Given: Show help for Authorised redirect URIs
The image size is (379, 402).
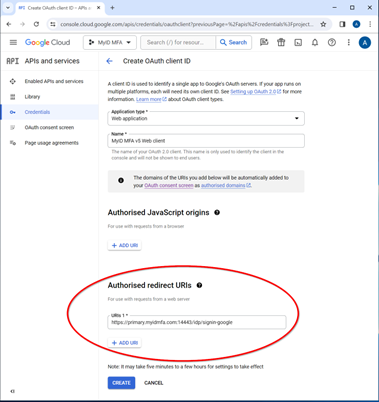Looking at the screenshot, I should [x=199, y=285].
